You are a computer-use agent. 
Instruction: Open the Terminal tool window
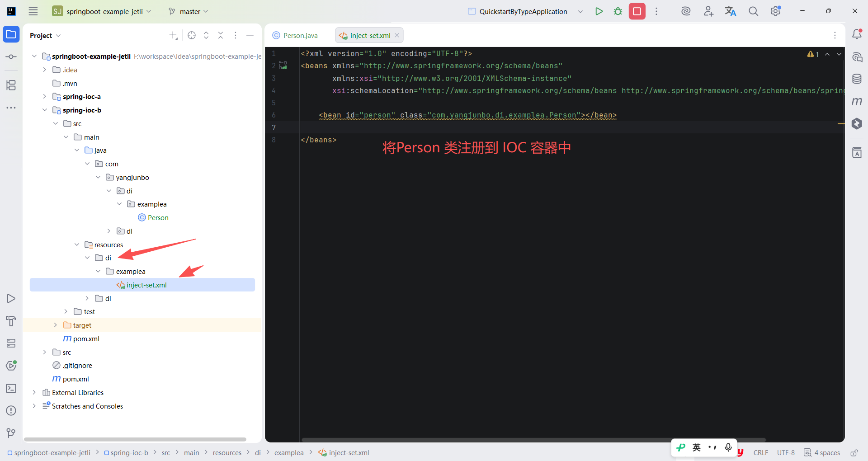point(11,388)
